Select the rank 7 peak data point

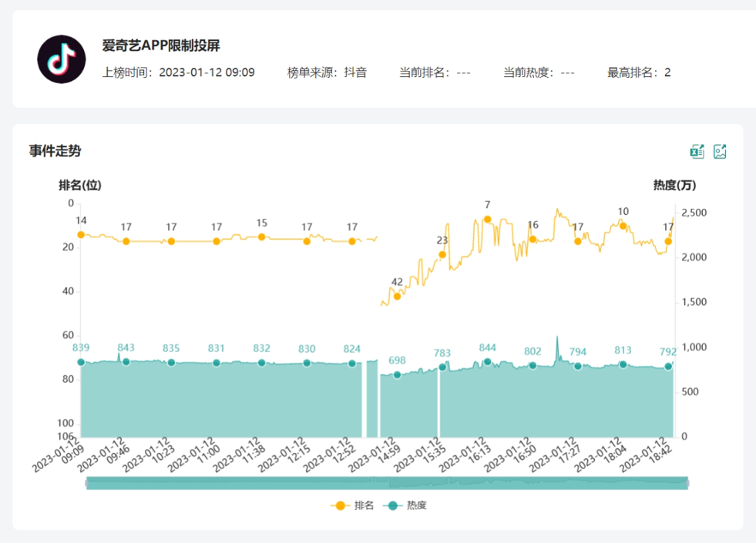coord(487,219)
